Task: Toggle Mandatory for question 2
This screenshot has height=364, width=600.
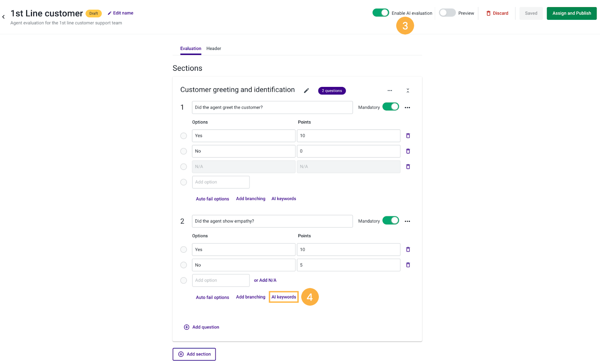Action: [391, 221]
